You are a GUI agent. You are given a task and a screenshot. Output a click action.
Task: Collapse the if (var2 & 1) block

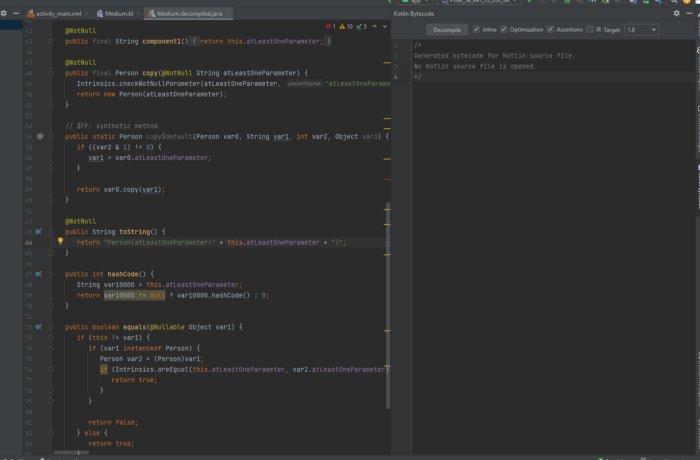(x=51, y=147)
